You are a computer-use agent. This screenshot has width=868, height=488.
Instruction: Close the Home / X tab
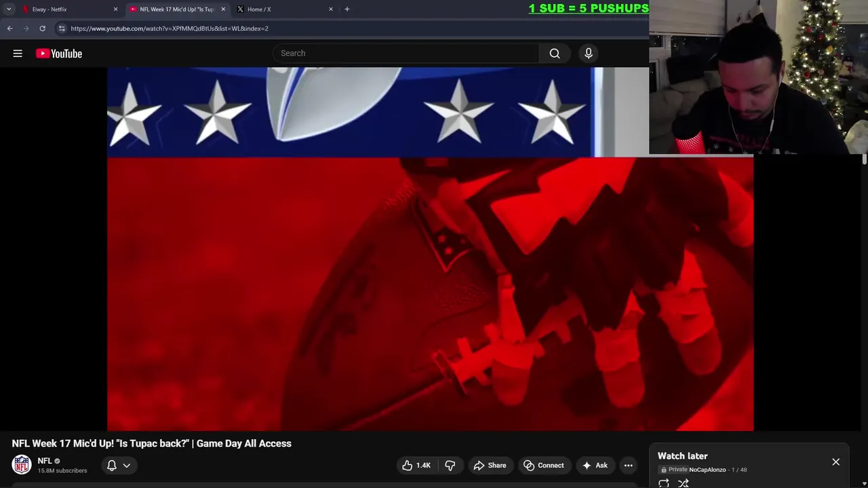(331, 9)
